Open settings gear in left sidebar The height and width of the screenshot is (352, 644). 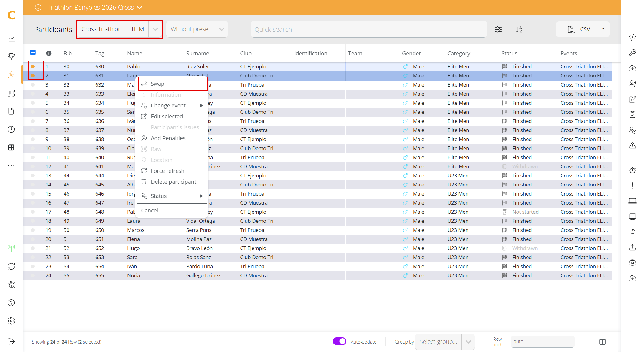(x=11, y=321)
